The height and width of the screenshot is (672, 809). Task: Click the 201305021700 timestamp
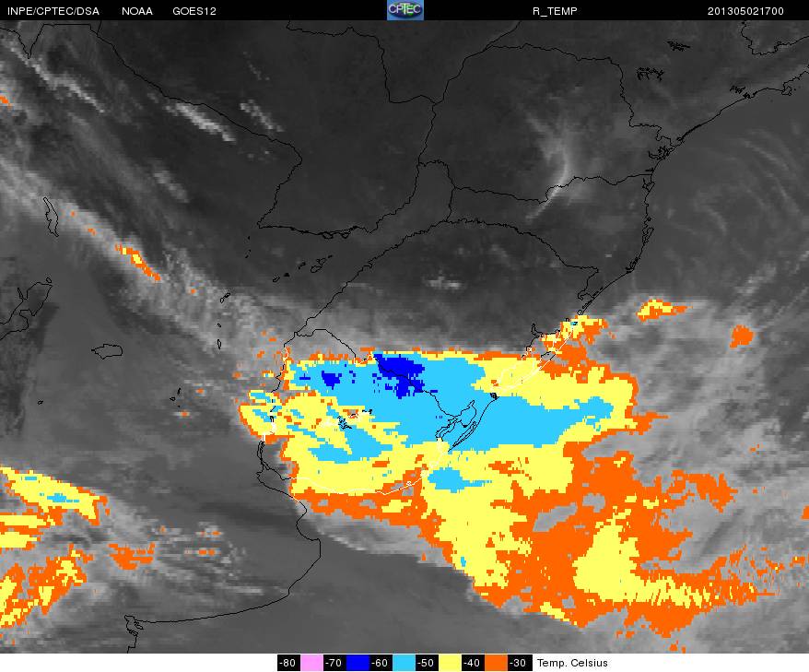pos(745,11)
